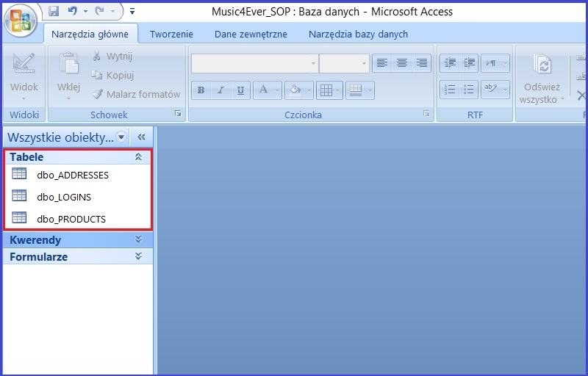The image size is (588, 376).
Task: Select the dbo_PRODUCTS table
Action: [x=71, y=219]
